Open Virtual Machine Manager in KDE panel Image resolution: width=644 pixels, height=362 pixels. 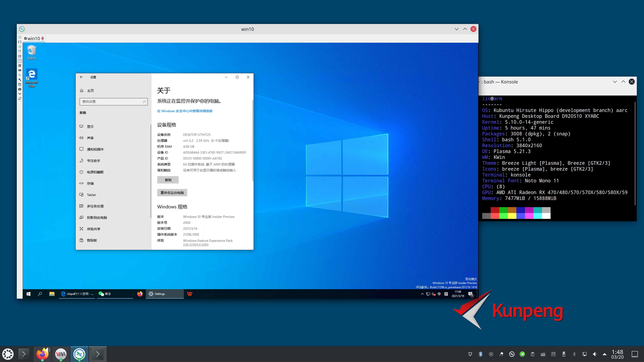click(x=61, y=354)
